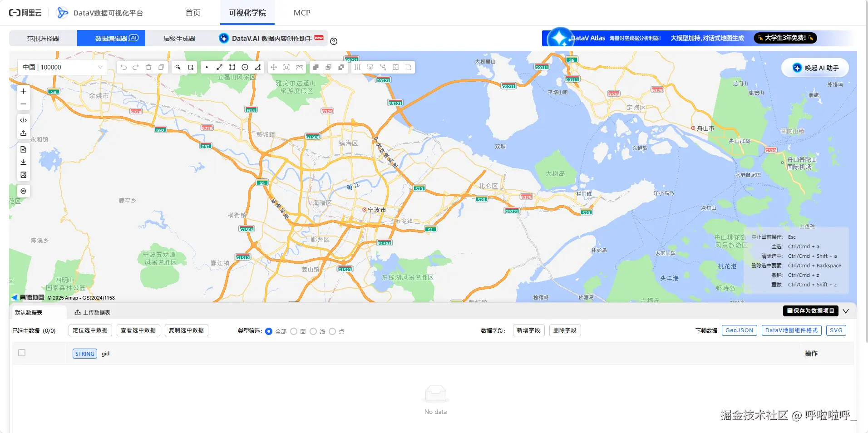Select the 面 type filter radio
This screenshot has height=433, width=868.
[294, 331]
